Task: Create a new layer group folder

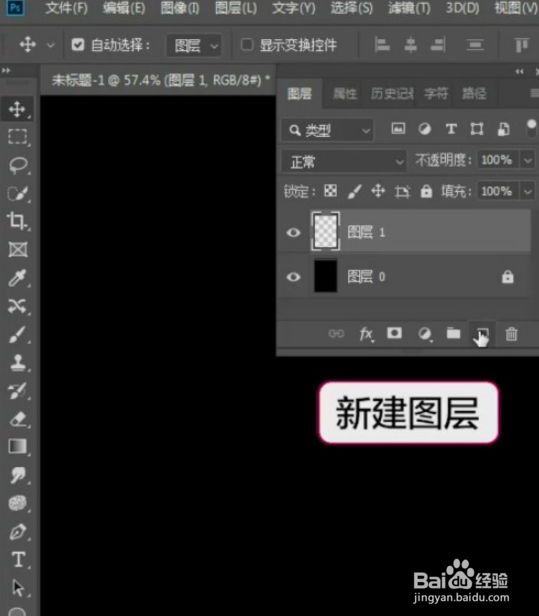Action: [x=453, y=334]
